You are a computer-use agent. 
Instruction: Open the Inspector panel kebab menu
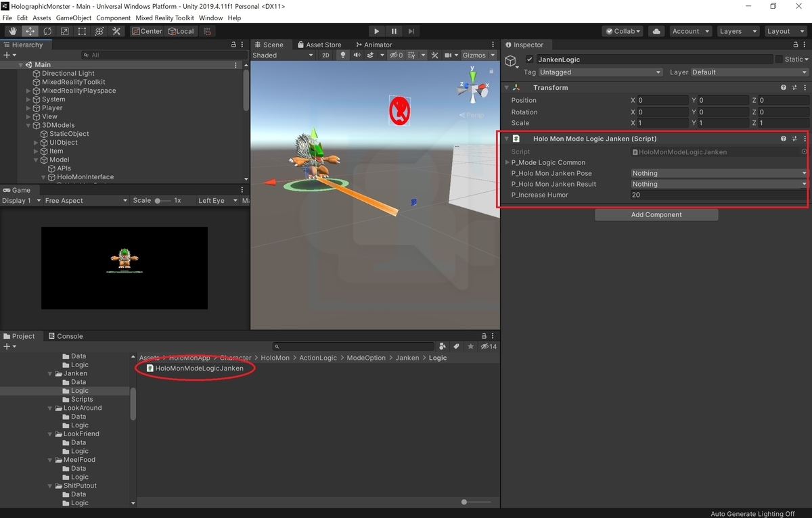click(805, 45)
